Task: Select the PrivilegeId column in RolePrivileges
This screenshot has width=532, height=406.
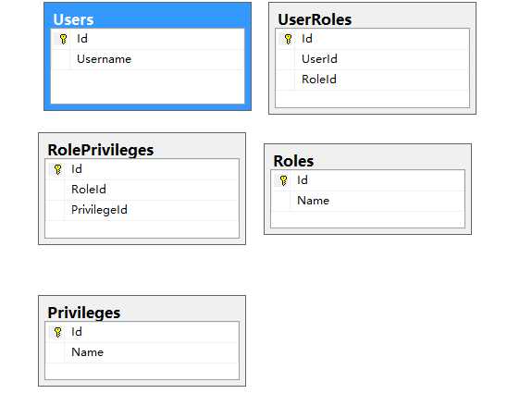Action: [142, 210]
